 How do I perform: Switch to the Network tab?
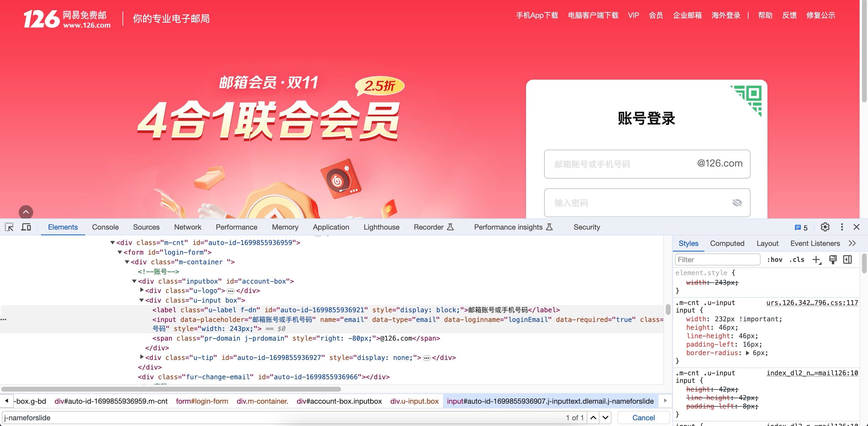187,227
